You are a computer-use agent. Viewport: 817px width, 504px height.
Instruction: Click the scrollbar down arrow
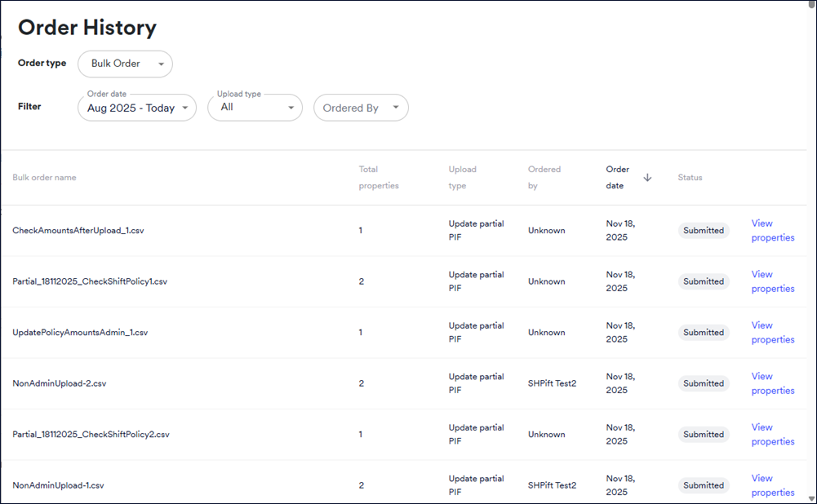click(x=812, y=499)
